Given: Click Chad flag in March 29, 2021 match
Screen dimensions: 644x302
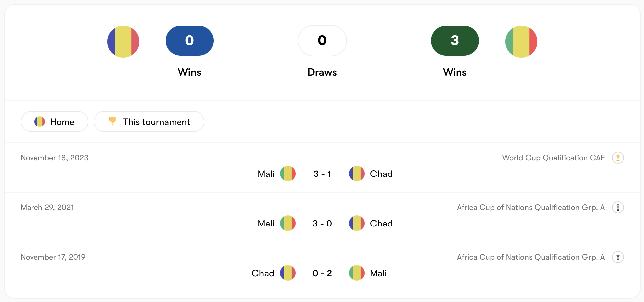Looking at the screenshot, I should pyautogui.click(x=356, y=223).
